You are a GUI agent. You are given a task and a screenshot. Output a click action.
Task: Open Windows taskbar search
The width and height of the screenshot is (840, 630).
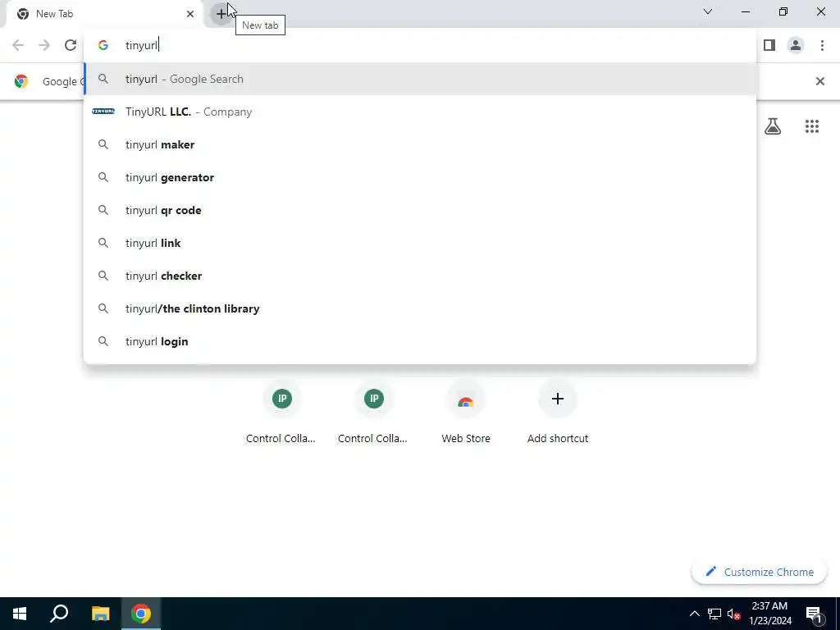(59, 614)
